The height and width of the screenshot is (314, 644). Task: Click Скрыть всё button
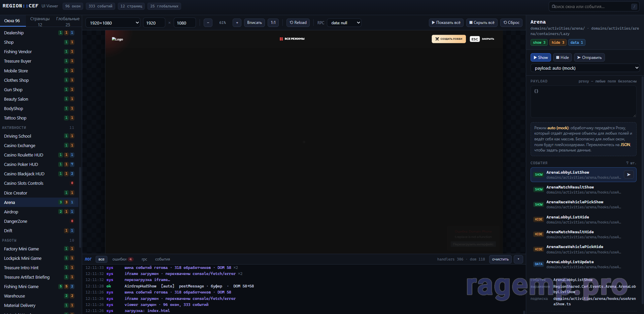click(x=482, y=23)
